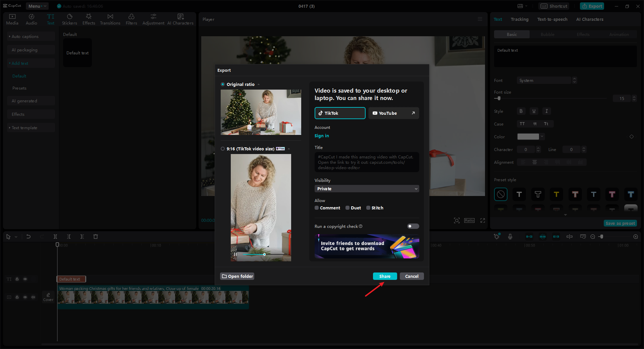Toggle text track visibility eye
644x349 pixels.
[x=25, y=279]
